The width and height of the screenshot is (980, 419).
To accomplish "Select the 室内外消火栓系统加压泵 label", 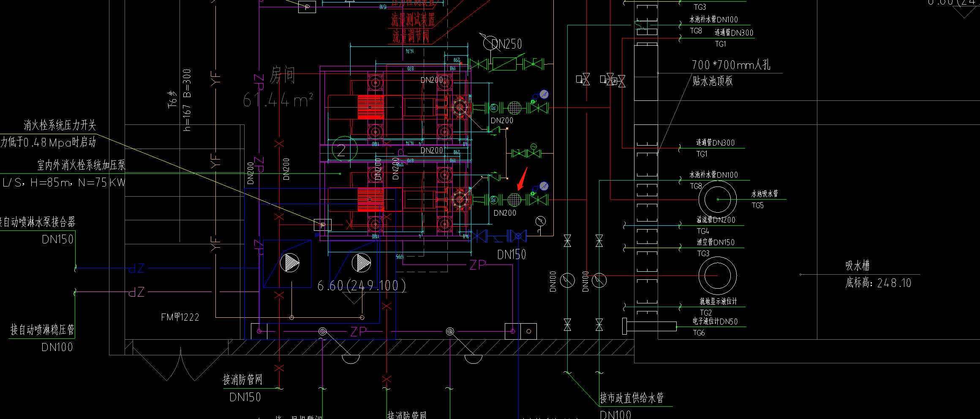I will coord(82,165).
